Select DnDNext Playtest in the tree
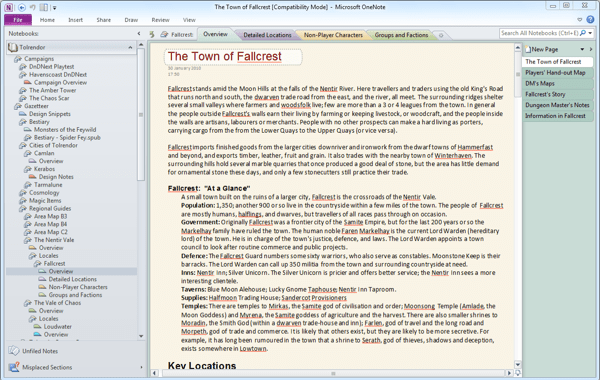600x380 pixels. tap(52, 67)
